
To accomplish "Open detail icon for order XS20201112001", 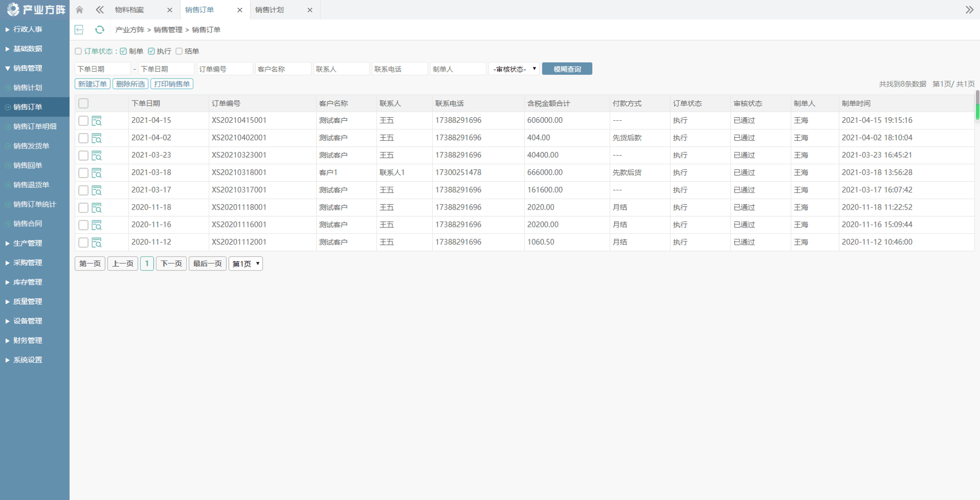I will [x=96, y=243].
